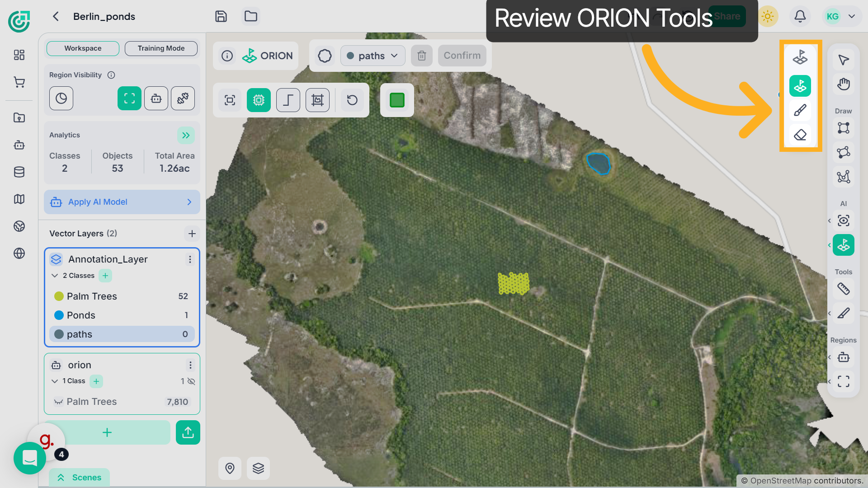The height and width of the screenshot is (488, 868).
Task: Click the upload export button
Action: (x=188, y=433)
